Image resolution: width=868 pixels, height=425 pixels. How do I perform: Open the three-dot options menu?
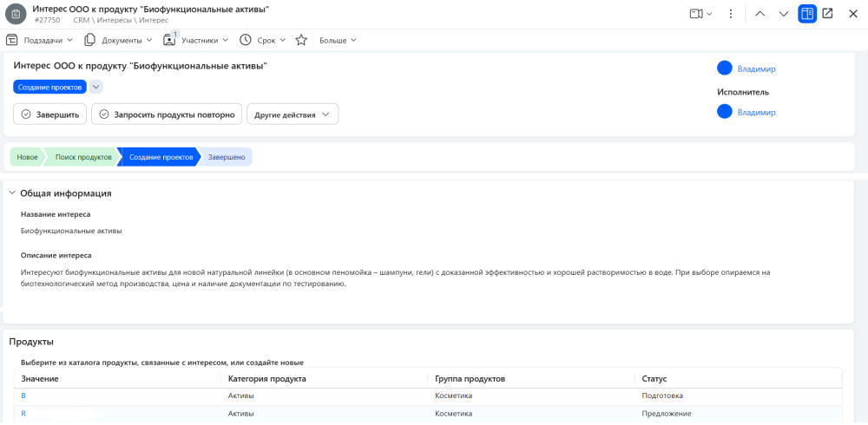[731, 14]
